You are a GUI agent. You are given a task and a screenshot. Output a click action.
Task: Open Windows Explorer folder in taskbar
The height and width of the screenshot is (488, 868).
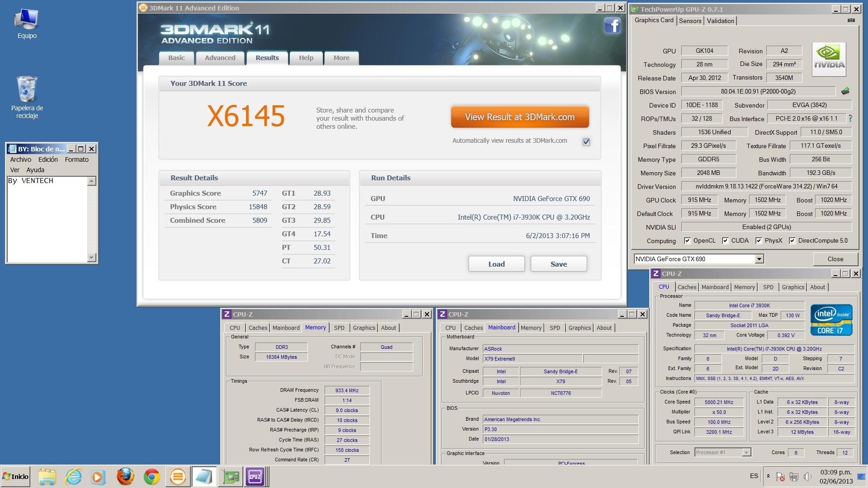tap(47, 477)
